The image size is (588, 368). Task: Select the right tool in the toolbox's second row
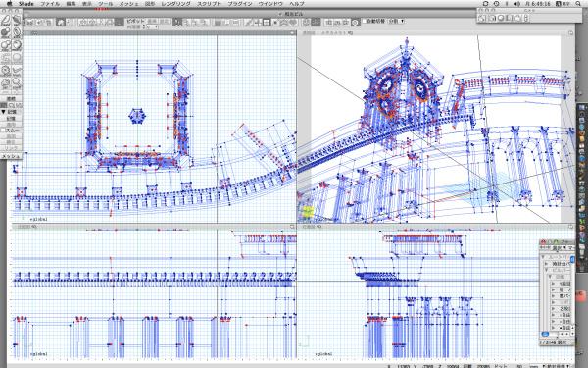click(x=17, y=32)
